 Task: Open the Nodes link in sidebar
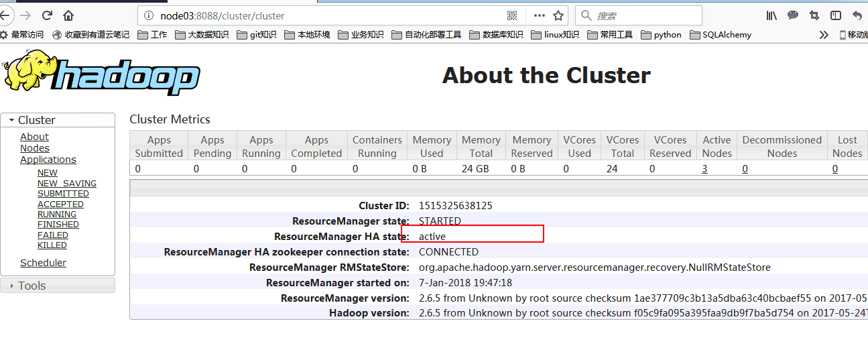(x=35, y=148)
